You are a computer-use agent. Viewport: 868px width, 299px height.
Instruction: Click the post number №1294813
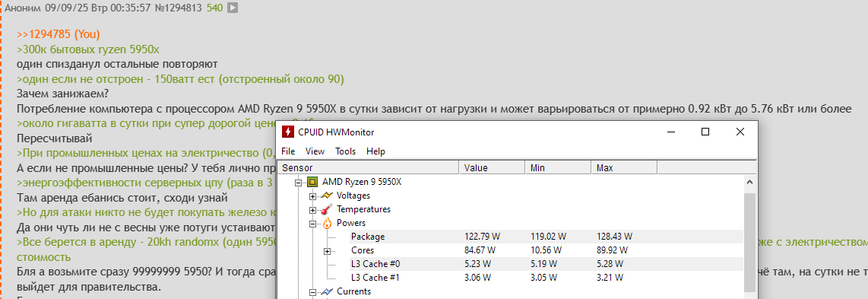click(179, 8)
